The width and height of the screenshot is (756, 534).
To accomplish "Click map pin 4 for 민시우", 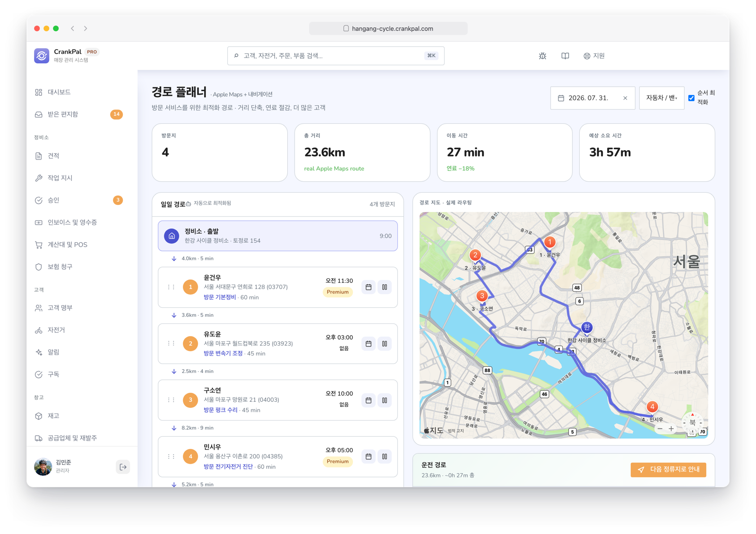I will pyautogui.click(x=653, y=407).
